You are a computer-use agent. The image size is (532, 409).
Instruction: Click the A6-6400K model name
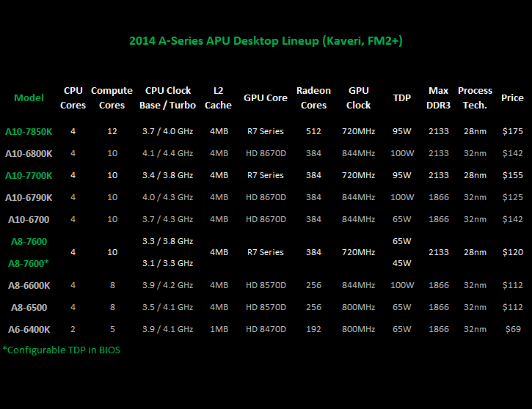coord(29,330)
